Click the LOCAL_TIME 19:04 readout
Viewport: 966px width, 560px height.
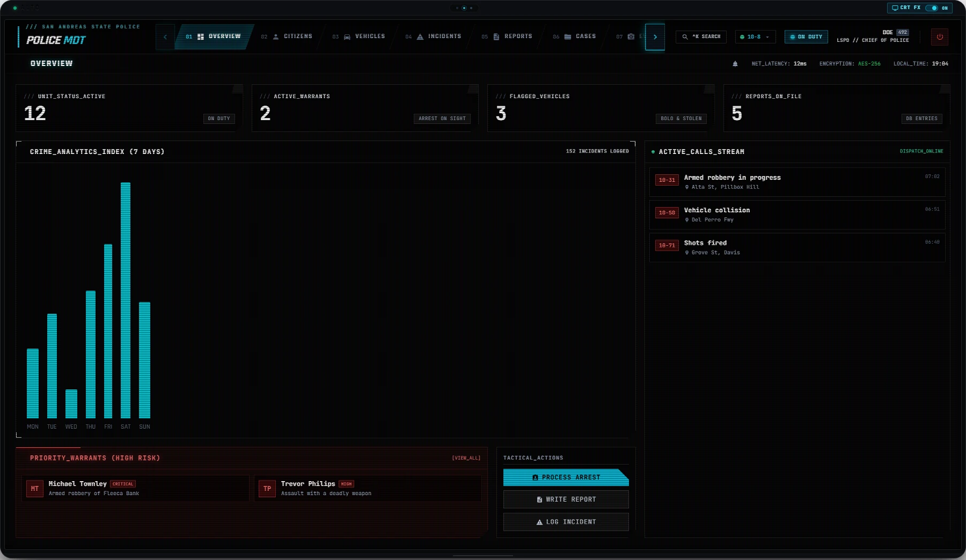tap(921, 64)
